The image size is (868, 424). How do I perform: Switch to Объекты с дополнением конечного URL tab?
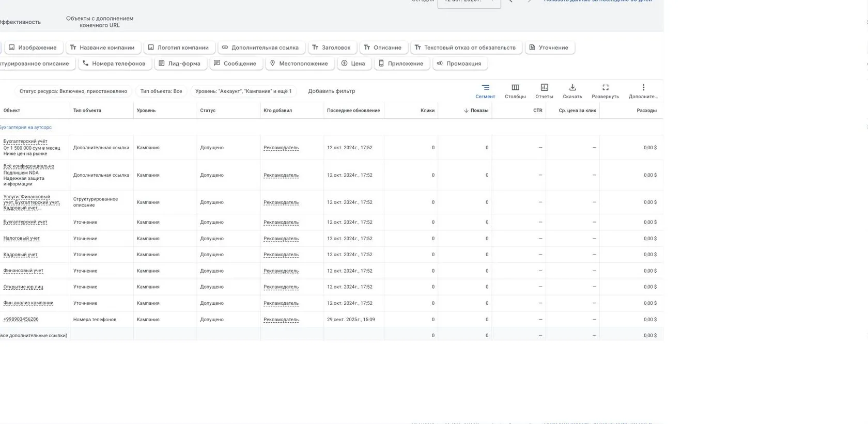[100, 22]
